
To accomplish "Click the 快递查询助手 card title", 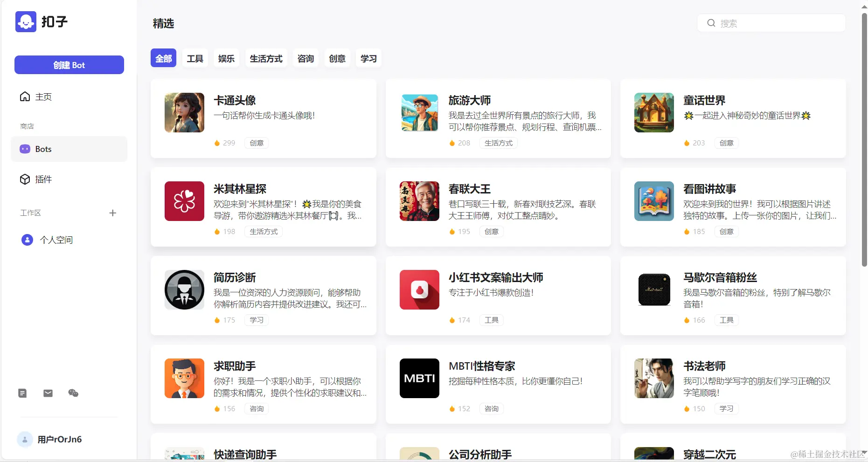I will [x=245, y=455].
